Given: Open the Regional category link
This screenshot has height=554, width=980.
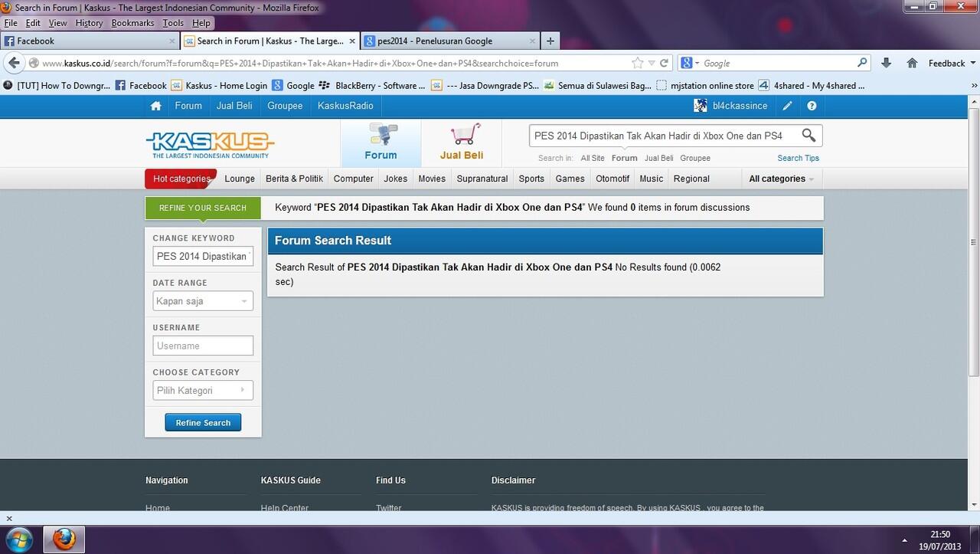Looking at the screenshot, I should tap(691, 179).
